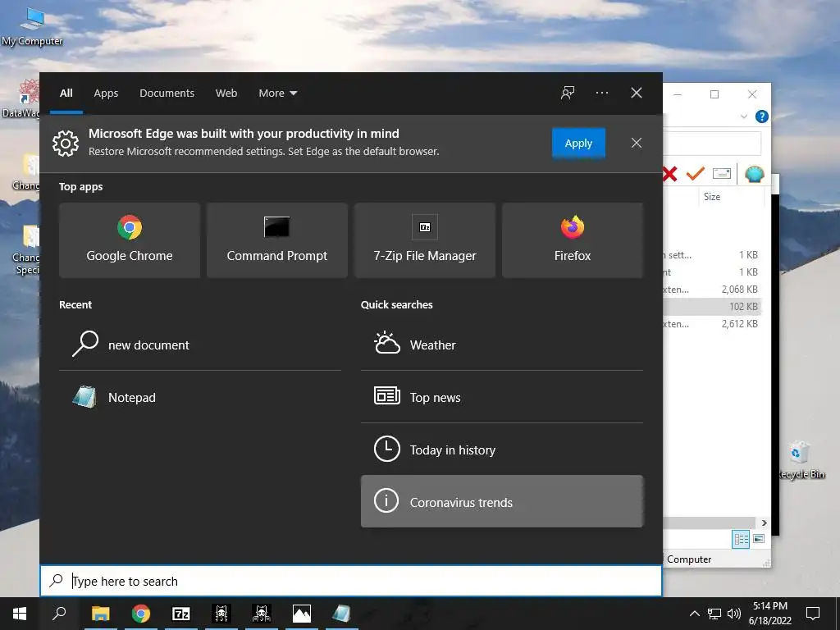Image resolution: width=840 pixels, height=630 pixels.
Task: Open 7-Zip File Manager tile
Action: pos(425,240)
